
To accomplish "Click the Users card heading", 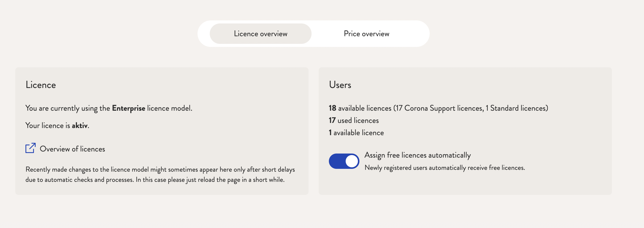I will click(340, 85).
